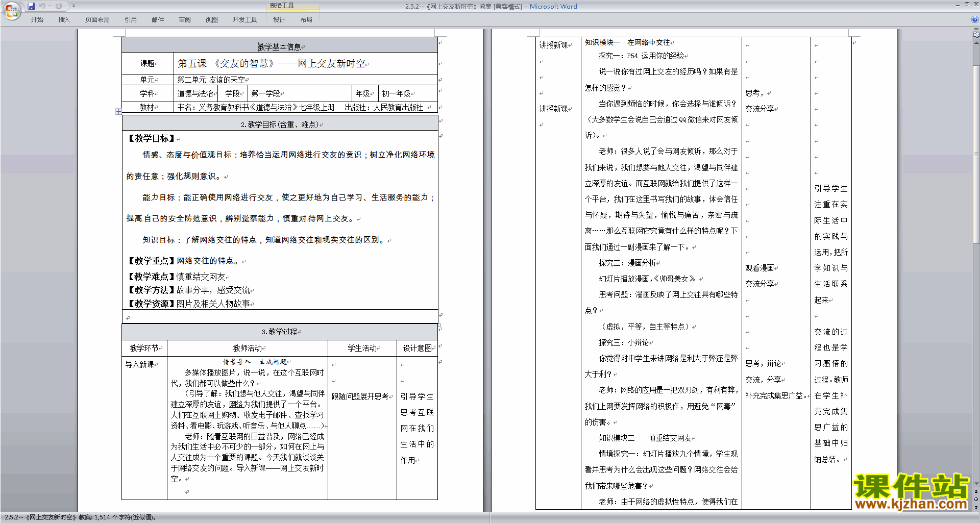Open the 视图 ribbon tab
The image size is (980, 523).
click(212, 20)
